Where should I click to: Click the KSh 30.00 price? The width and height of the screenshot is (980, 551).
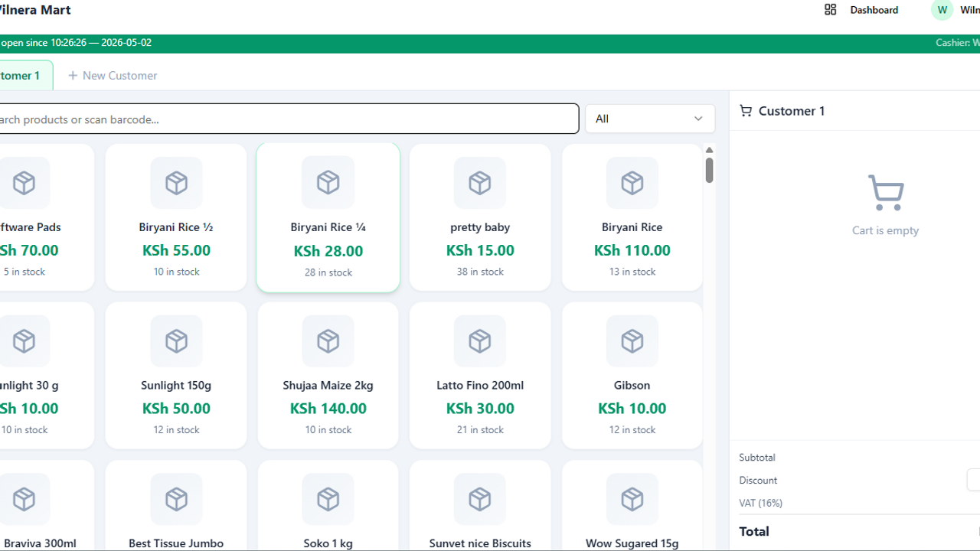480,409
